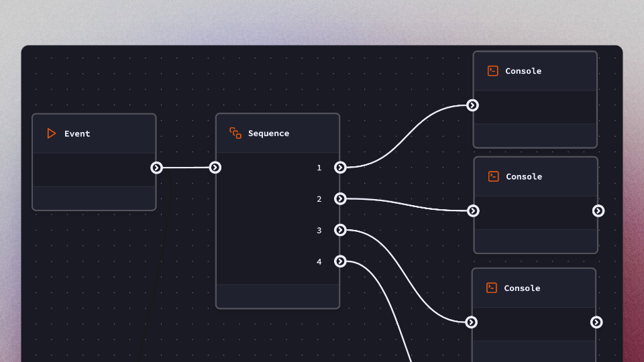Select Sequence output port 2

point(340,198)
